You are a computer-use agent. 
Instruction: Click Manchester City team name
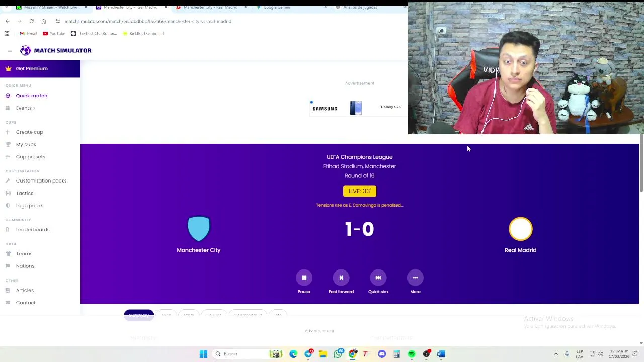tap(199, 250)
